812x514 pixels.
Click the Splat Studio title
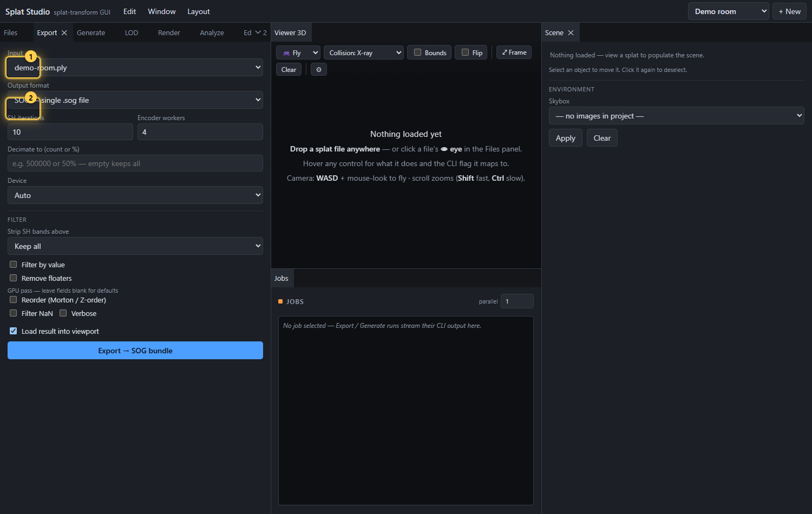[x=28, y=11]
